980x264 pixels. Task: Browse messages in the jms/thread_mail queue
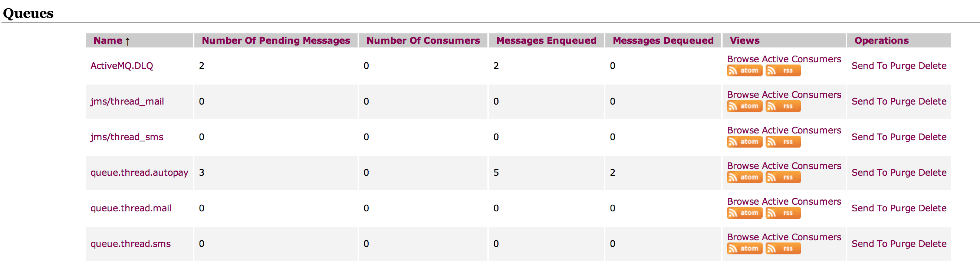click(743, 95)
